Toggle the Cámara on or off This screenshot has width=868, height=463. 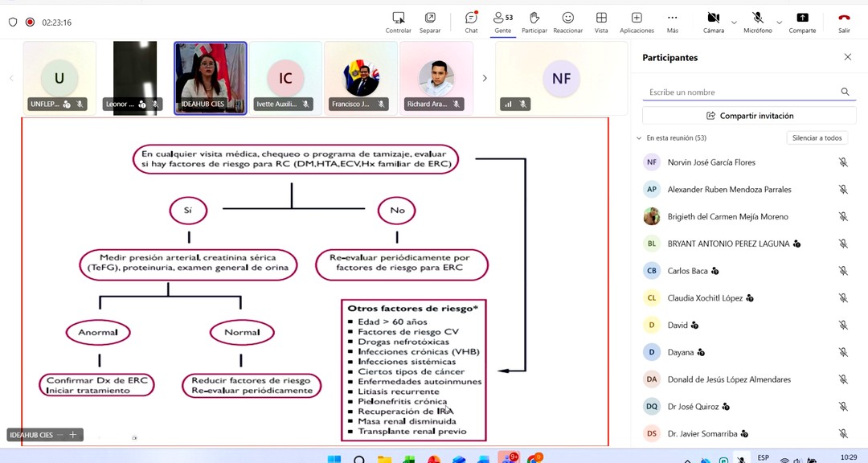[x=713, y=18]
